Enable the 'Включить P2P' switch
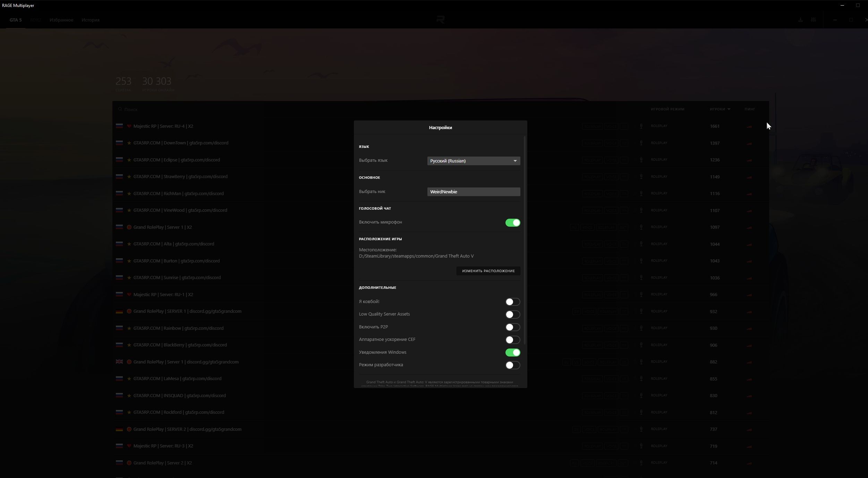 512,327
